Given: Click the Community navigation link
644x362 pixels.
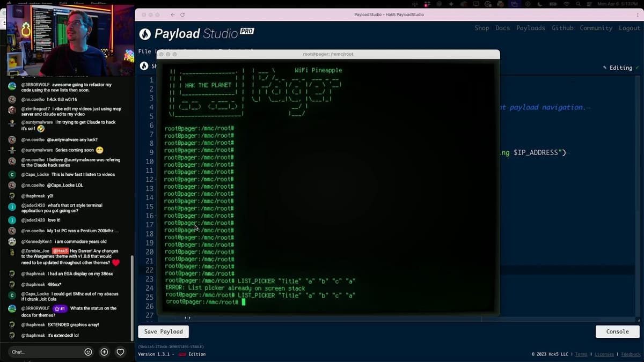Looking at the screenshot, I should click(x=596, y=28).
